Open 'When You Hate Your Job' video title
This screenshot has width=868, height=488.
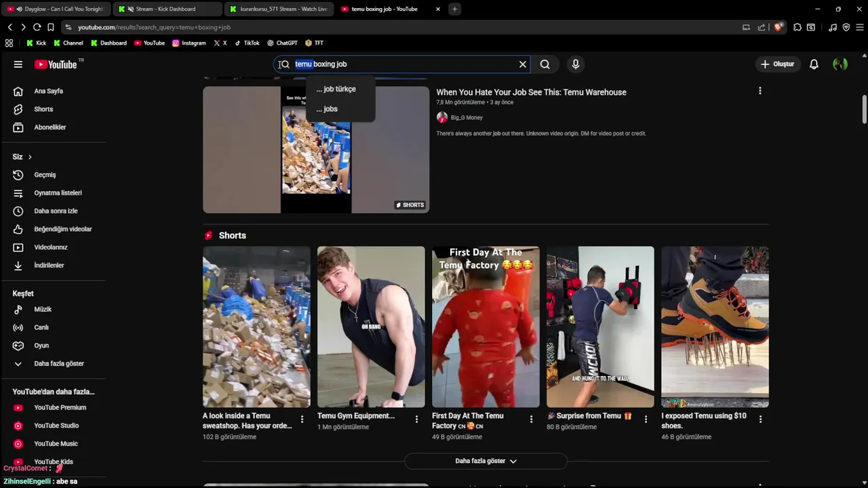click(x=531, y=92)
